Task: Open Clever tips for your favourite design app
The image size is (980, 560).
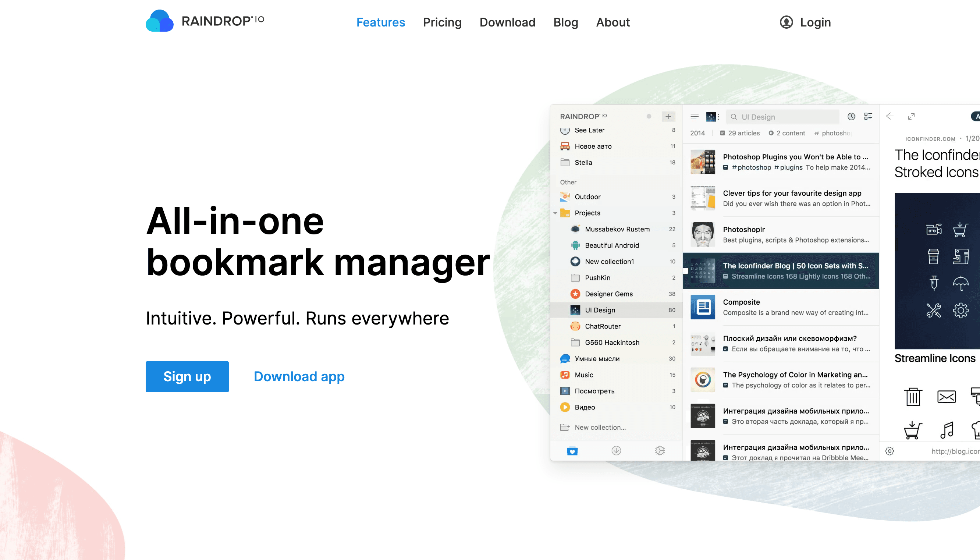Action: click(781, 198)
